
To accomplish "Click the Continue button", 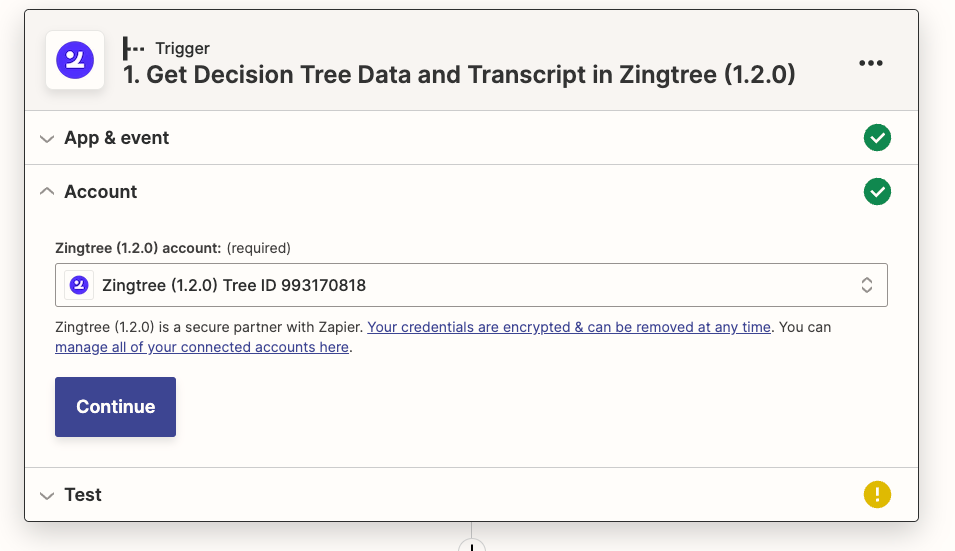I will point(115,407).
